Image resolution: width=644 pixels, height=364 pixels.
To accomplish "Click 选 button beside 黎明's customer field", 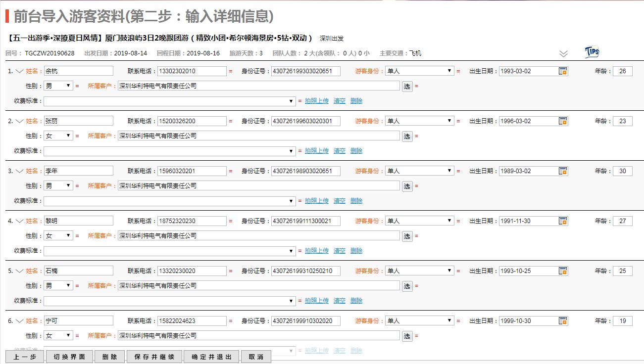I will click(407, 236).
